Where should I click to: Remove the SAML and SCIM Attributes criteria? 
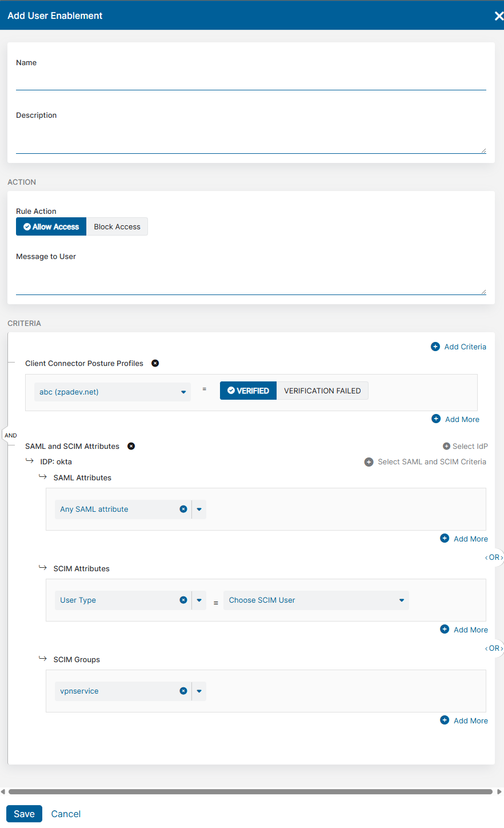pyautogui.click(x=131, y=446)
